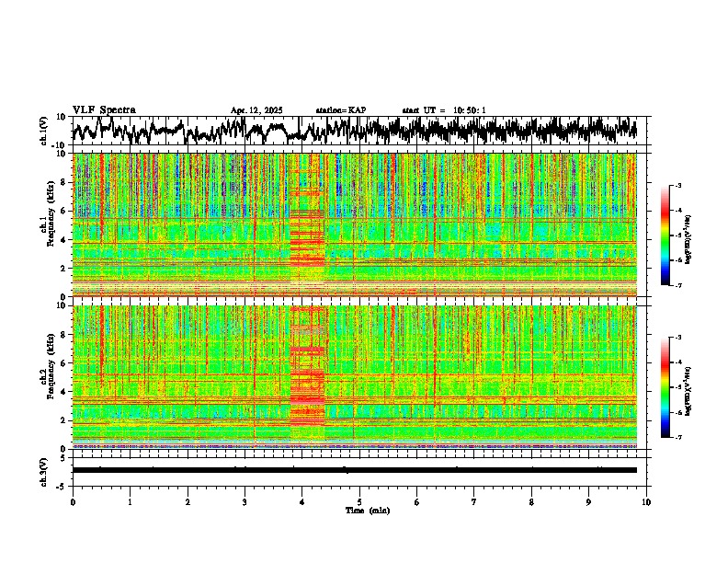Viewport: 728px width, 563px height.
Task: Click the log(PSD) units label beside the ch.2 color bar
Action: [688, 391]
